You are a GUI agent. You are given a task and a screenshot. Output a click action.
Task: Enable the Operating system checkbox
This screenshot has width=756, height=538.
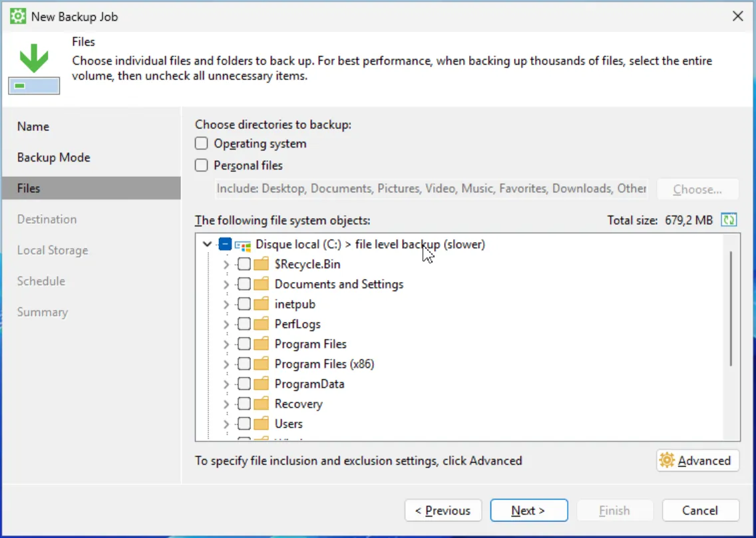(202, 144)
